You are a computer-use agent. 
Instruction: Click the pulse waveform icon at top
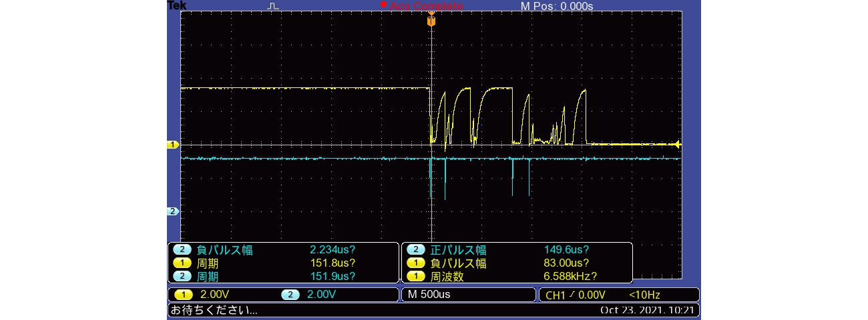(273, 6)
